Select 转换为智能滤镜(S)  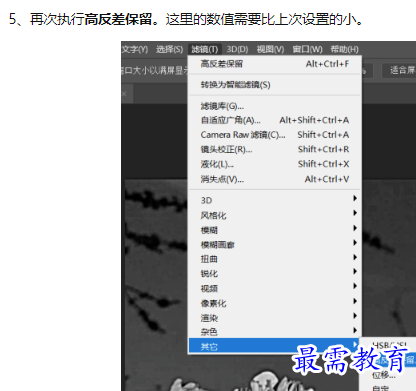[275, 85]
